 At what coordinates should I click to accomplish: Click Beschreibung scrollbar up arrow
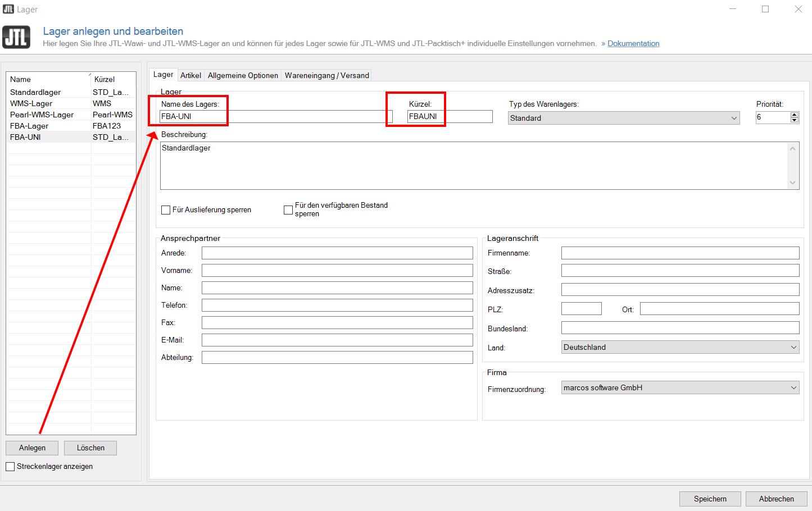pos(793,148)
